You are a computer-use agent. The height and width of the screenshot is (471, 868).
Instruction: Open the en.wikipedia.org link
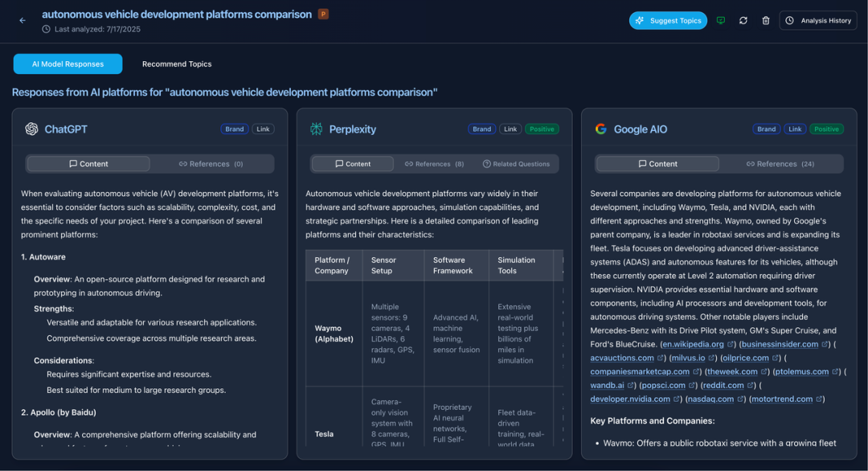693,344
